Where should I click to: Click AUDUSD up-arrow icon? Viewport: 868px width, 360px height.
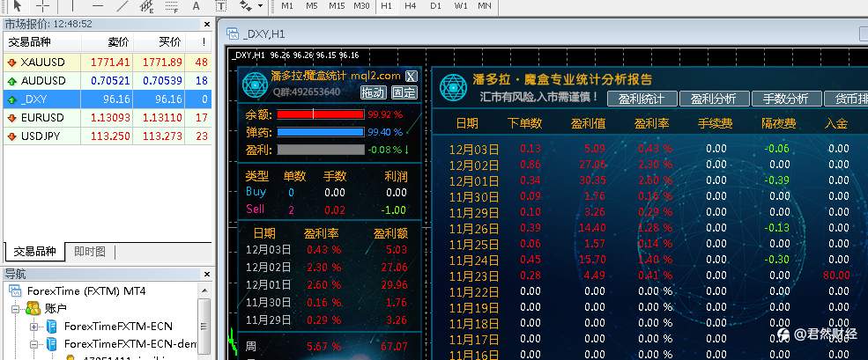coord(12,81)
